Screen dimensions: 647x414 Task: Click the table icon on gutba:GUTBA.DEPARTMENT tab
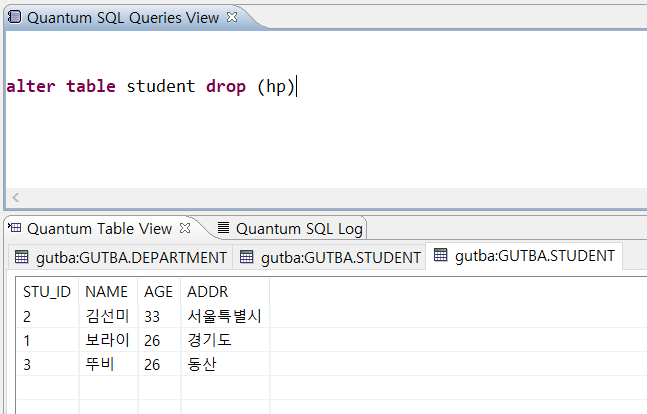(21, 257)
